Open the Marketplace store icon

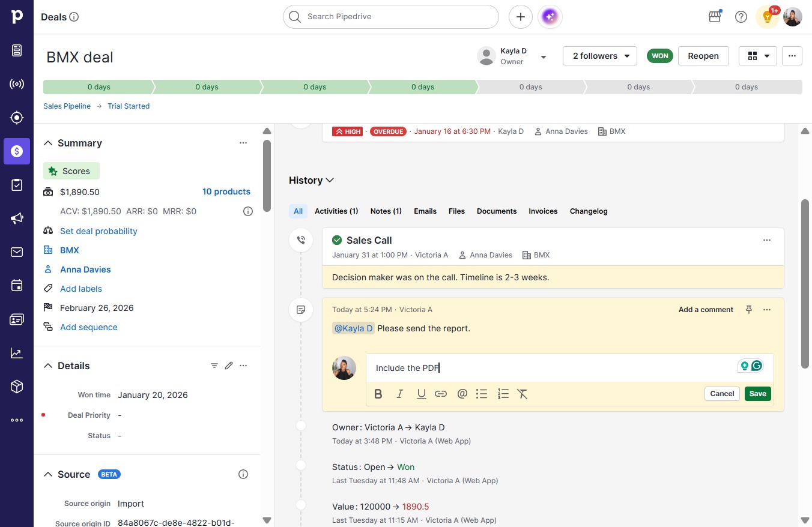point(715,17)
